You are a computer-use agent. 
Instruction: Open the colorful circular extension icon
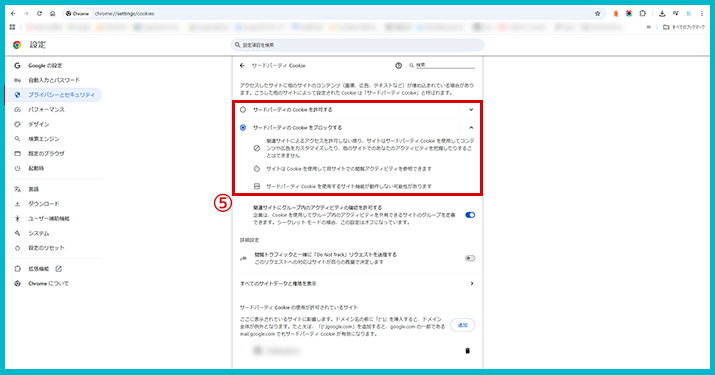[x=629, y=14]
